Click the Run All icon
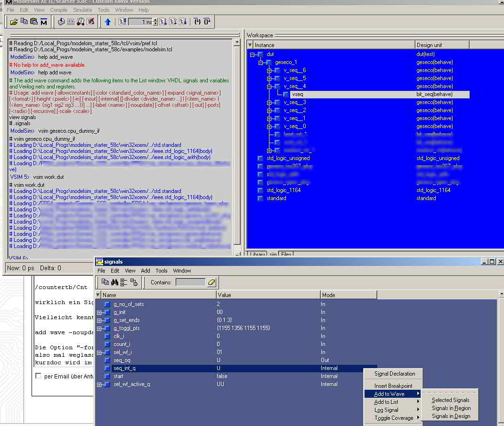The image size is (504, 426). [x=183, y=22]
